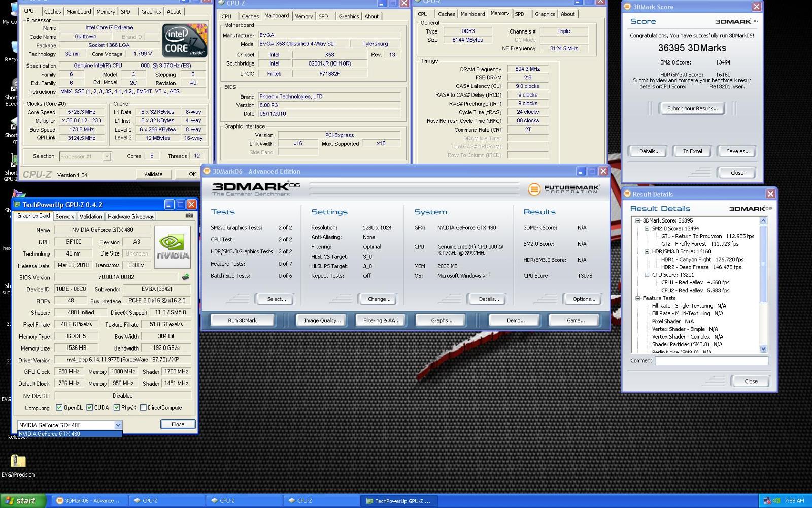The image size is (812, 508).
Task: Collapse the 3DMark Score: 36395 tree node
Action: tap(638, 220)
